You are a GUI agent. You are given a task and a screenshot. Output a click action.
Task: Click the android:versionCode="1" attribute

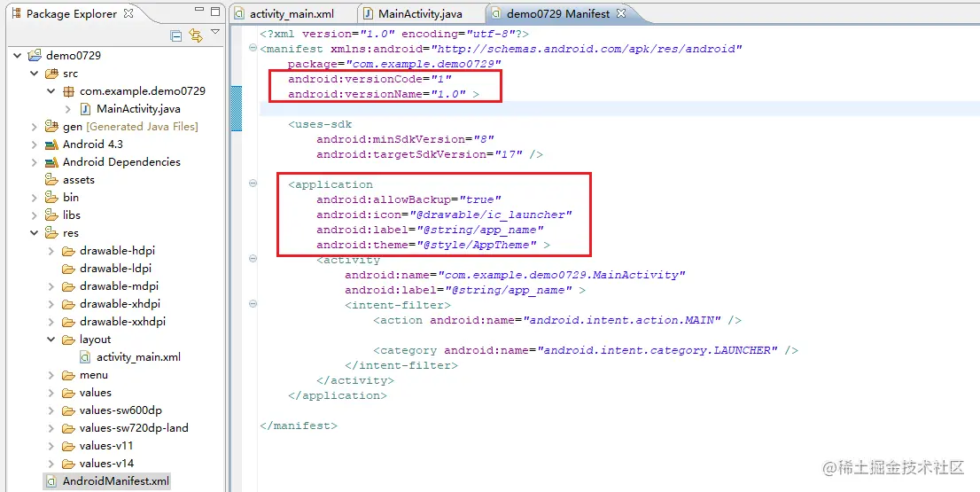(370, 80)
